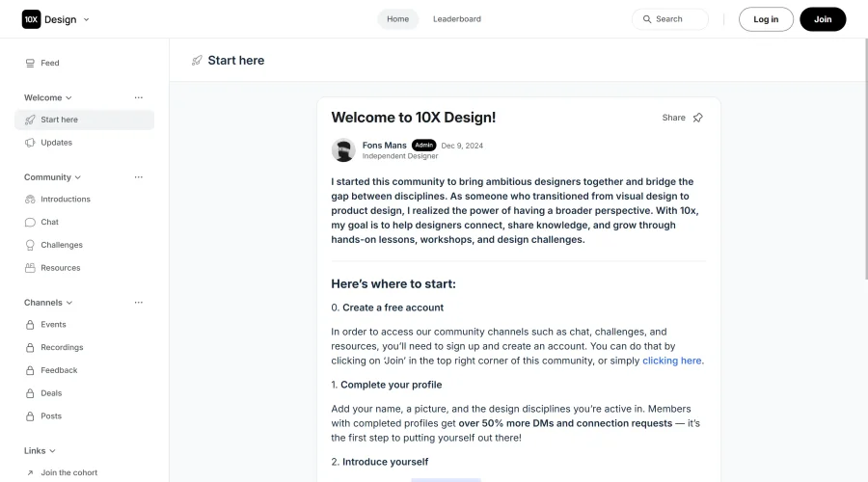This screenshot has height=482, width=868.
Task: Open the Chat space
Action: (x=84, y=222)
